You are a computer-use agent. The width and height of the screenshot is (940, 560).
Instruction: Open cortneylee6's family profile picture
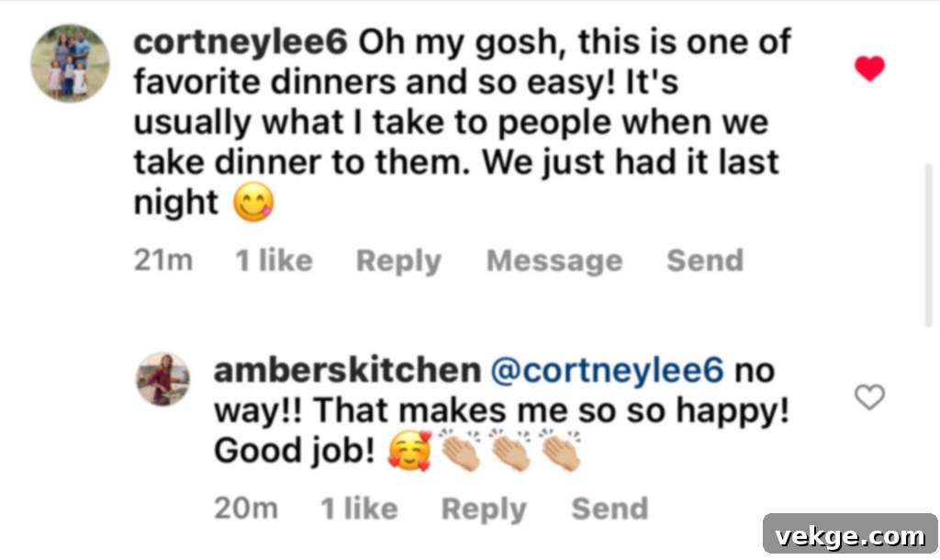click(70, 63)
